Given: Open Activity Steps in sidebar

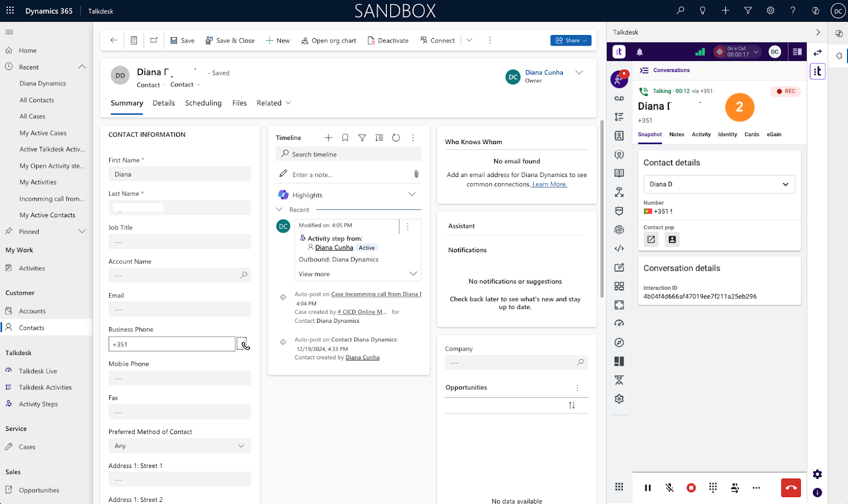Looking at the screenshot, I should (x=38, y=404).
